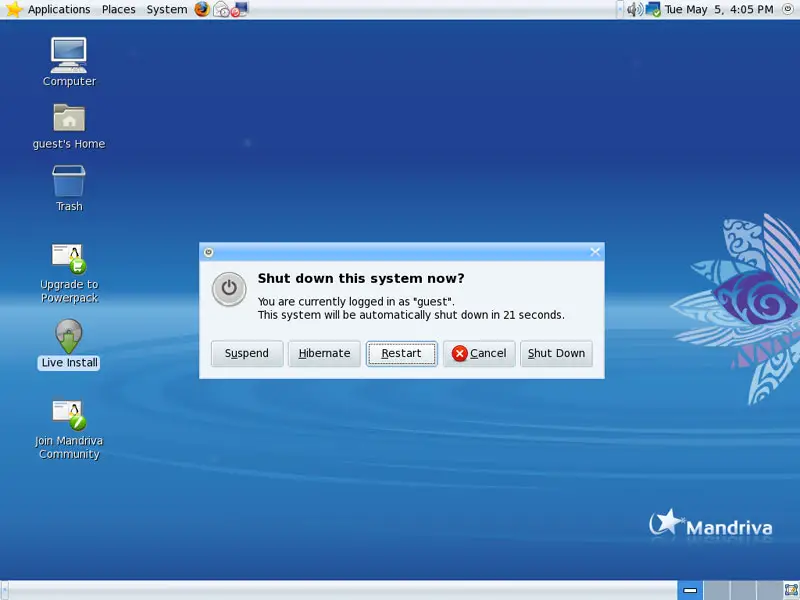
Task: Select the Trash desktop icon
Action: point(69,188)
